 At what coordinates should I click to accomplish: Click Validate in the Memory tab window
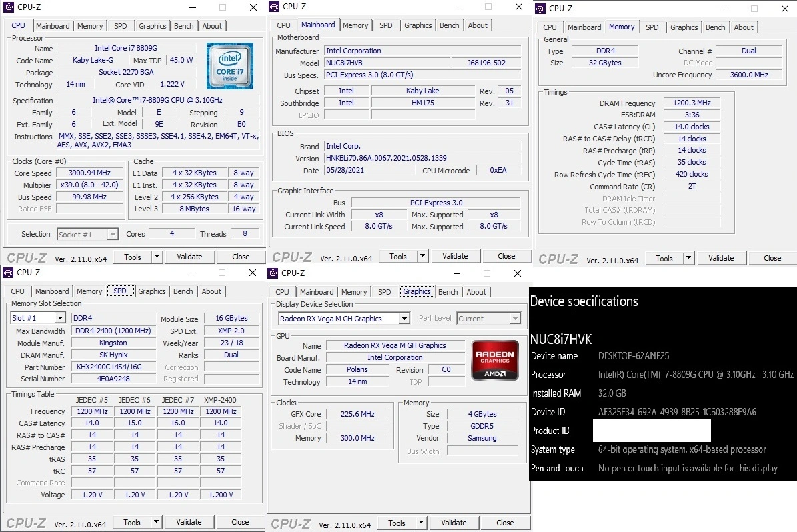(x=721, y=258)
